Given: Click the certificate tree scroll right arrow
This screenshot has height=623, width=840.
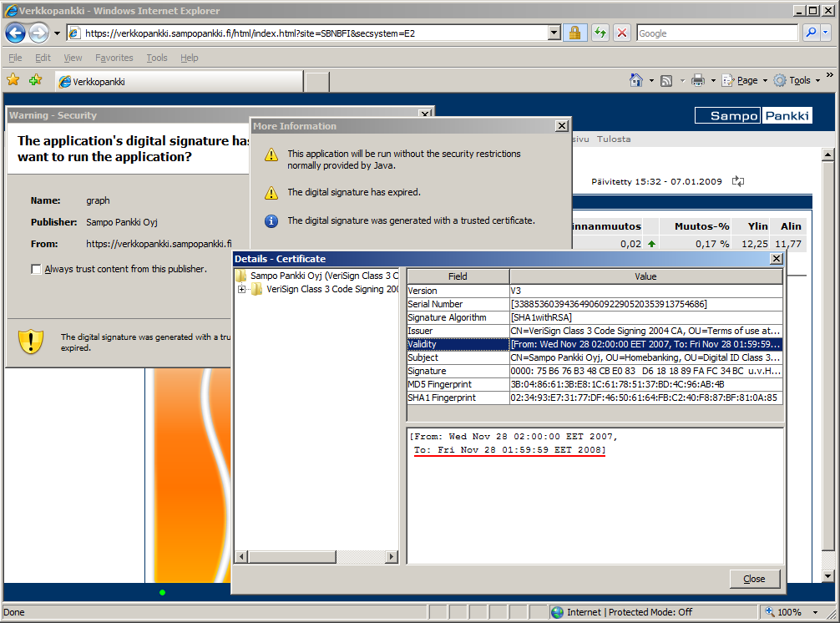Looking at the screenshot, I should [392, 556].
